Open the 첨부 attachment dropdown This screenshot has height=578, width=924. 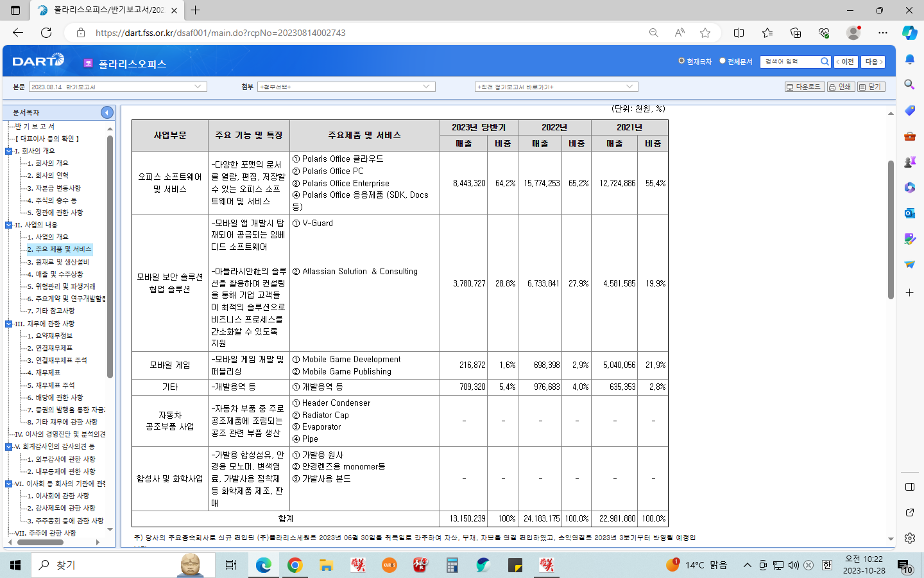click(346, 87)
